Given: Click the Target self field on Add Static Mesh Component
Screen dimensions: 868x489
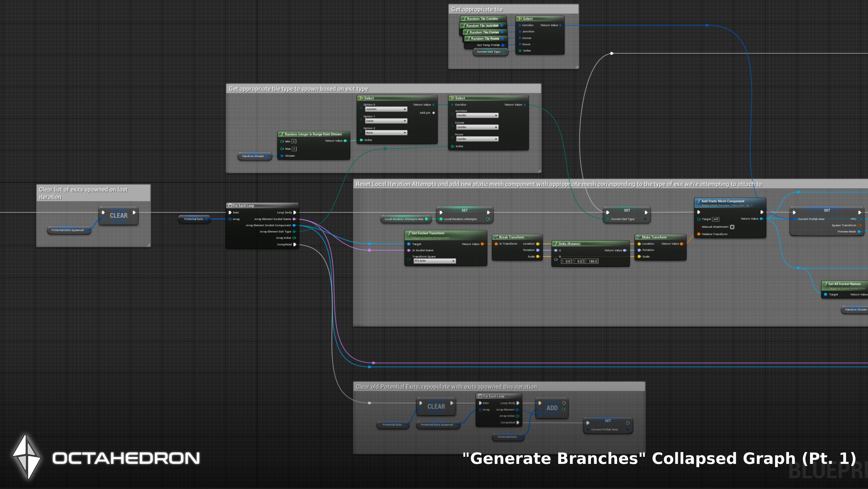Looking at the screenshot, I should click(x=715, y=219).
